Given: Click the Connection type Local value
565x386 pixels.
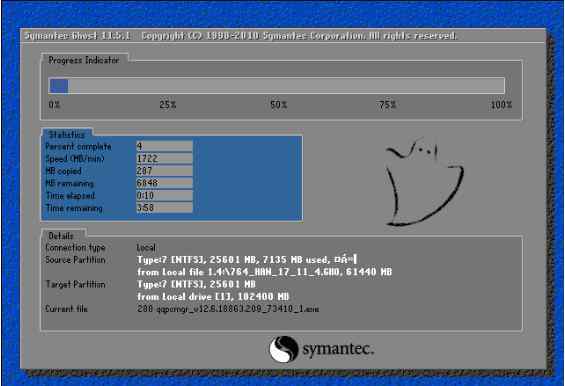Looking at the screenshot, I should click(x=146, y=248).
